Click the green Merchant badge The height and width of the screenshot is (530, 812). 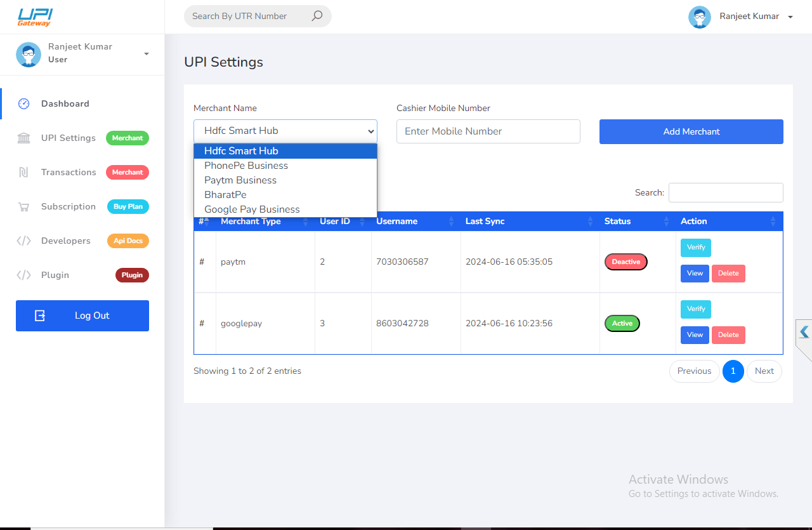128,138
